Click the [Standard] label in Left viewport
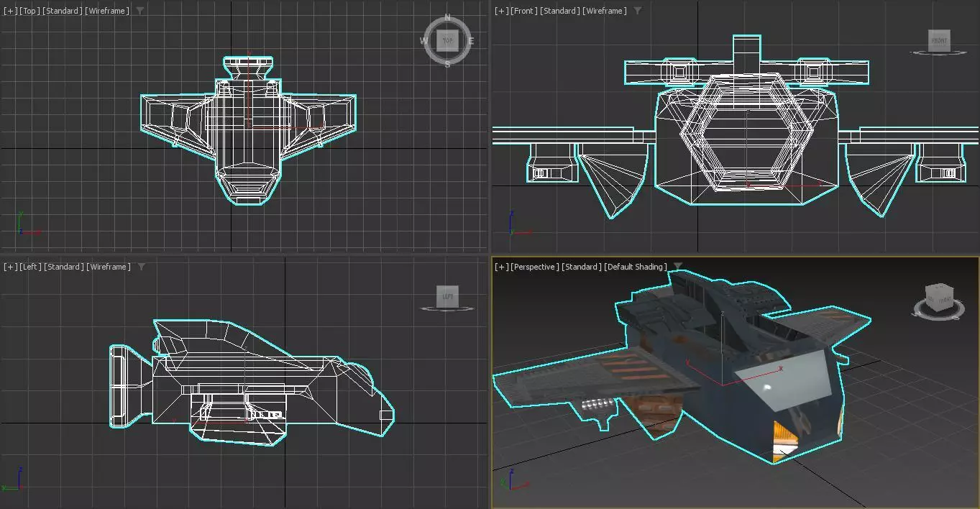 [x=63, y=267]
